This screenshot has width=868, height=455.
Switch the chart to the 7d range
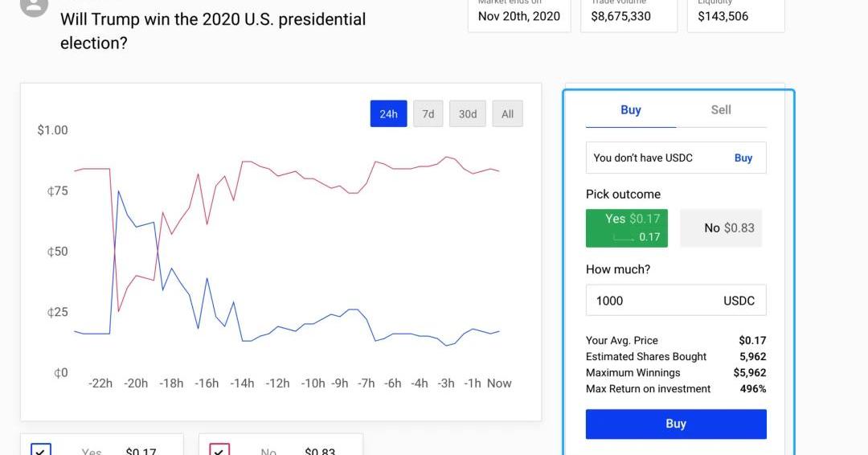(428, 114)
